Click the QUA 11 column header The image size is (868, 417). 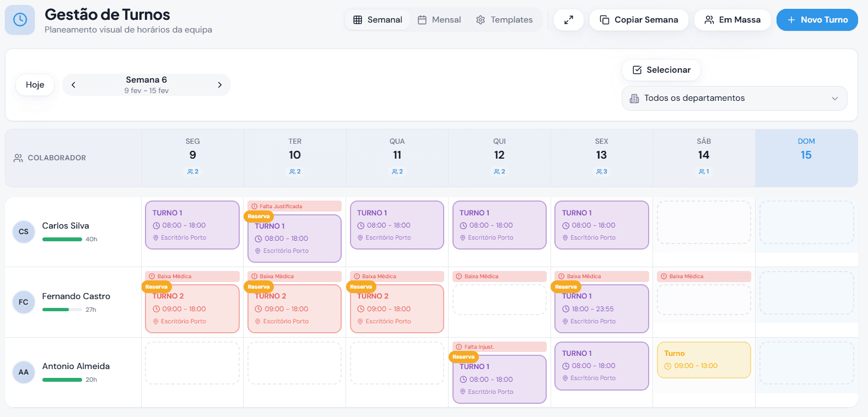397,158
